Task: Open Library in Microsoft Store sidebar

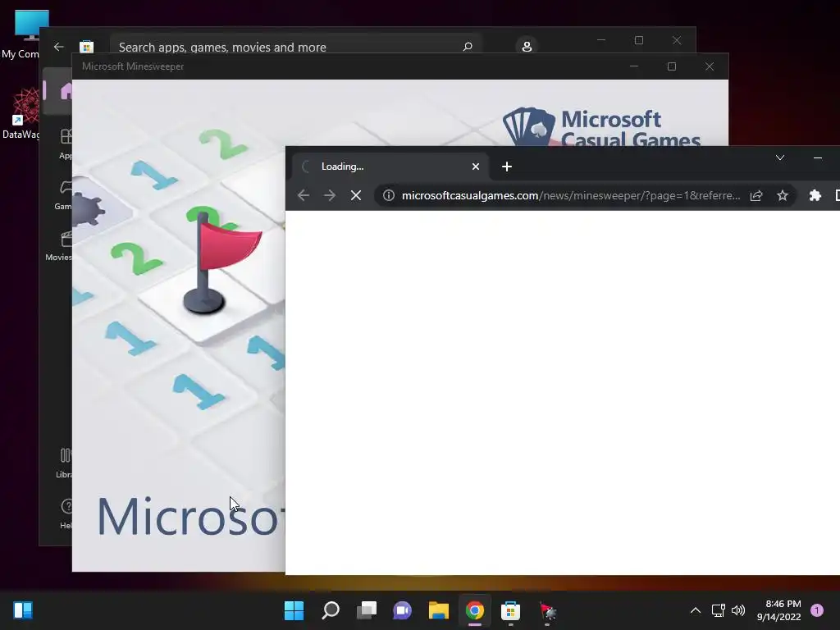Action: tap(64, 463)
